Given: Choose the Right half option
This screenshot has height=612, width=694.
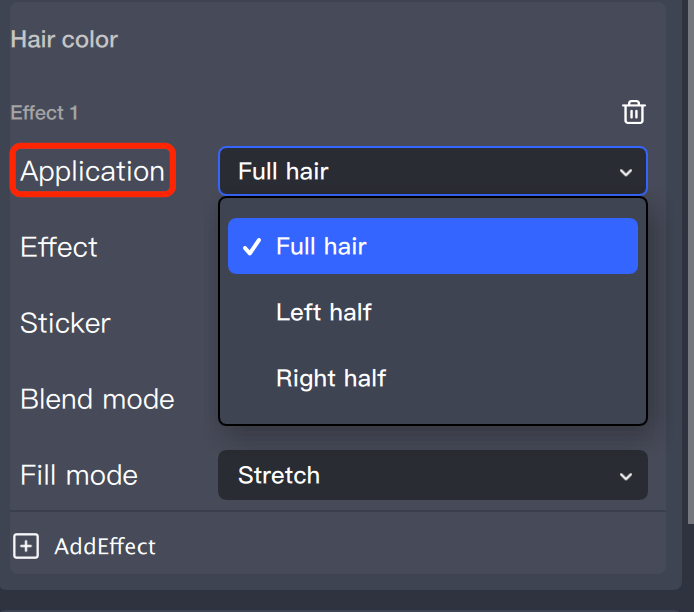Looking at the screenshot, I should [331, 378].
